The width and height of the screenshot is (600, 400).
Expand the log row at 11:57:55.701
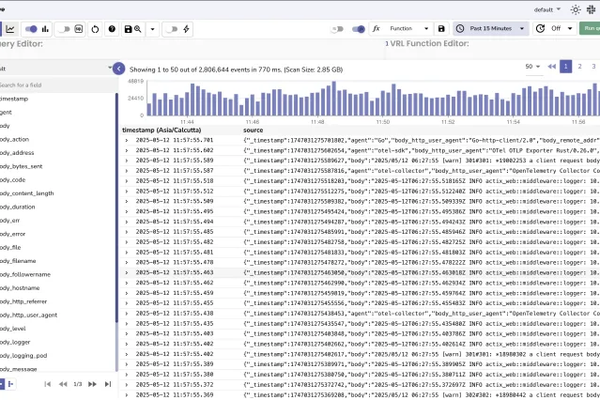click(x=127, y=140)
